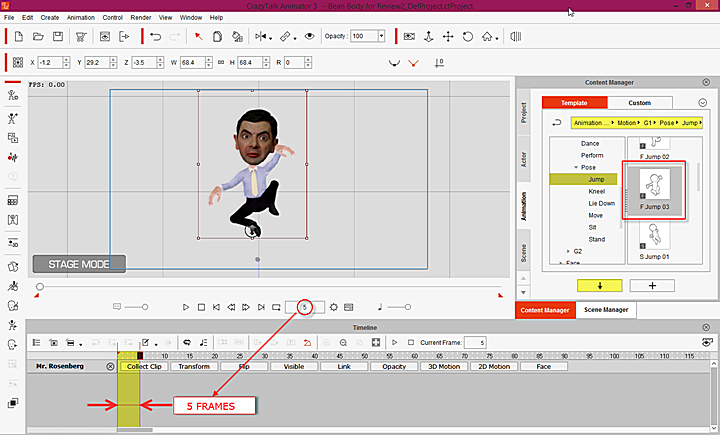Open the File menu
This screenshot has height=435, width=720.
click(9, 17)
